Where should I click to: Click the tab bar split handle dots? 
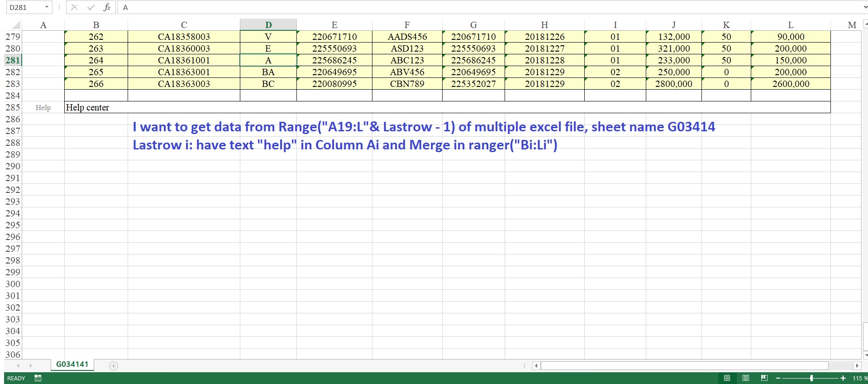[525, 365]
